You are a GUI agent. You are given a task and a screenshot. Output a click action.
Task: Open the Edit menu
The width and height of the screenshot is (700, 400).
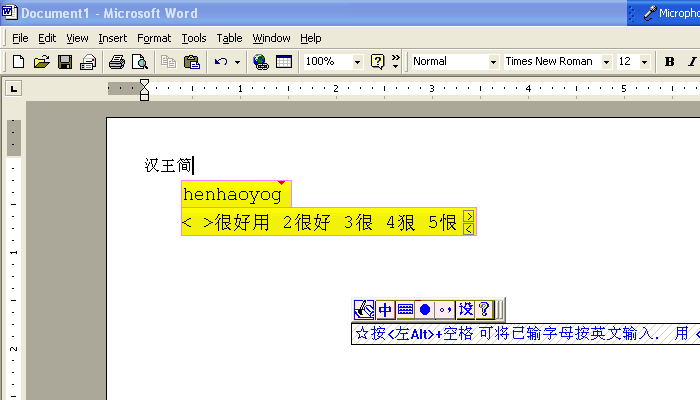click(x=47, y=38)
